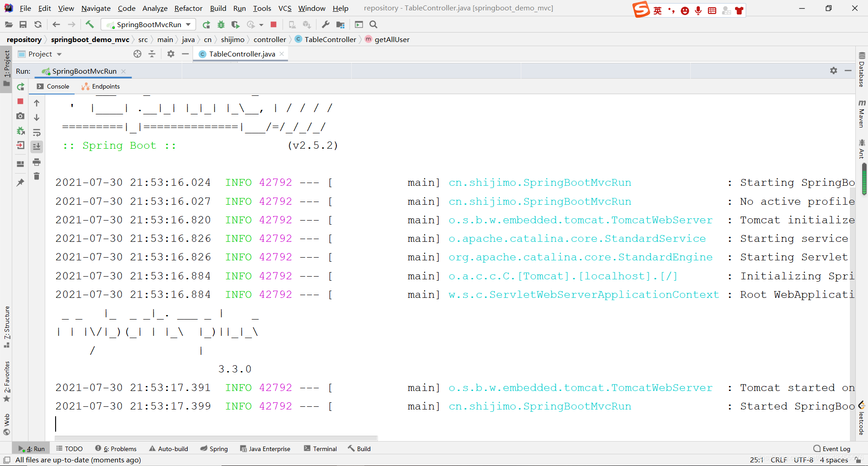
Task: Toggle tool window quick access icon in status bar
Action: point(7,460)
